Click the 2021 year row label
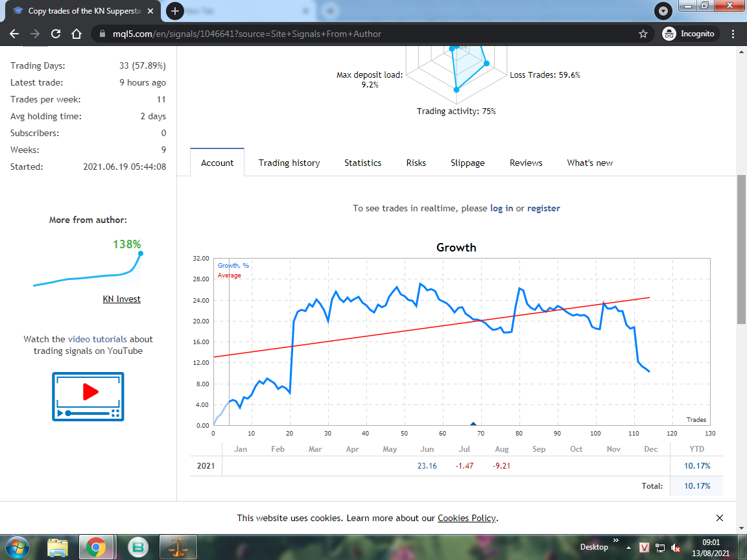The image size is (747, 560). [x=206, y=466]
